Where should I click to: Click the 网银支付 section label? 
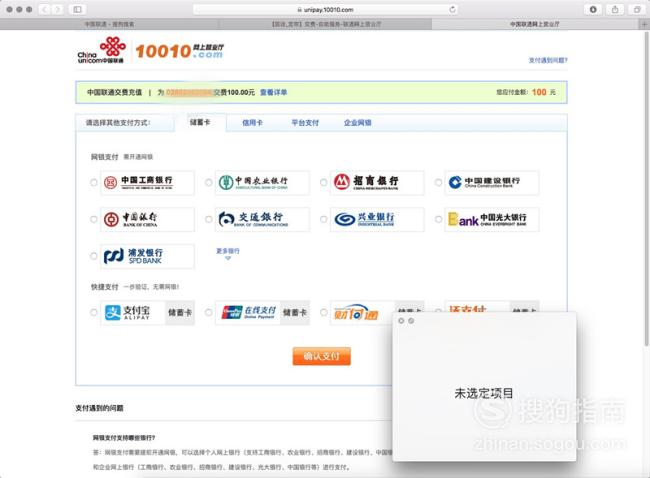[x=104, y=157]
